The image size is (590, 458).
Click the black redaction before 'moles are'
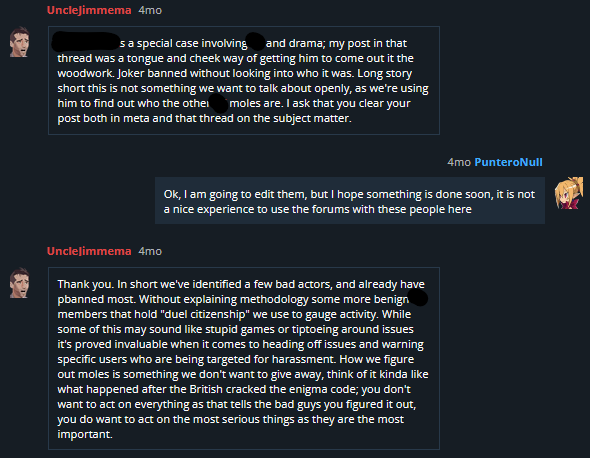219,103
